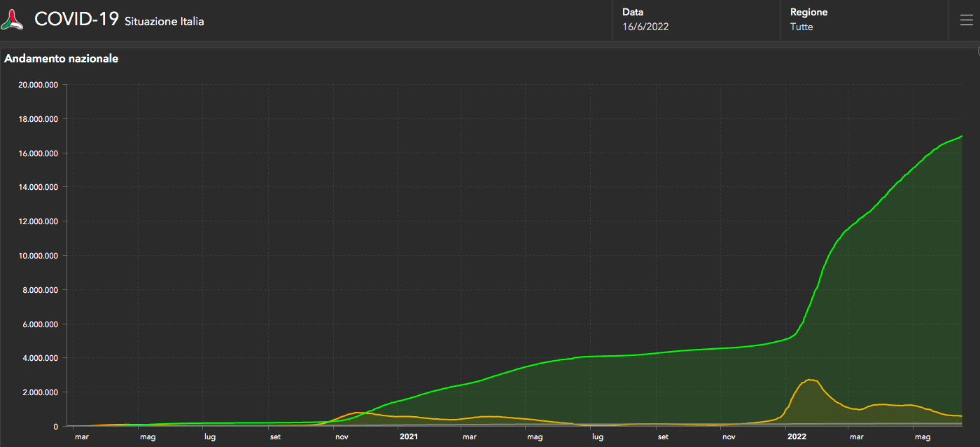Click the orange curve's rightmost endpoint
The height and width of the screenshot is (447, 980).
click(962, 416)
